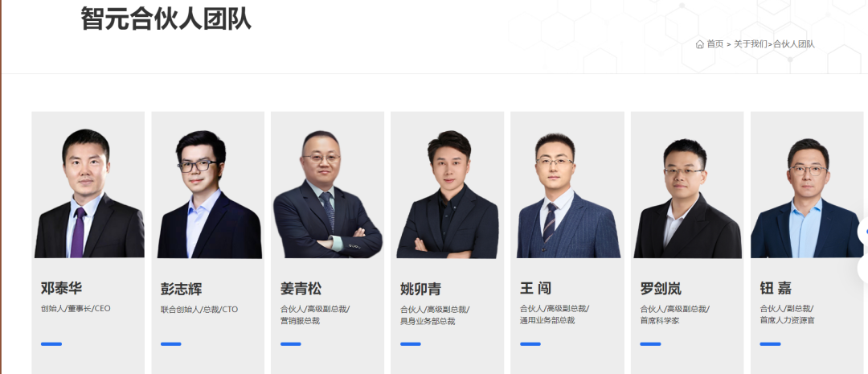The image size is (868, 374).
Task: Open the 首页 breadcrumb link
Action: [x=714, y=44]
